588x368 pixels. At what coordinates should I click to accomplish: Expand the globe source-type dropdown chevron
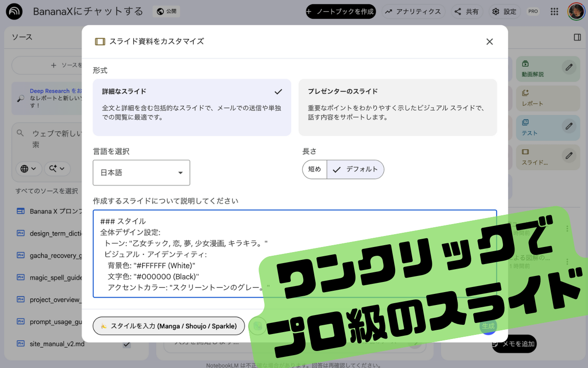pyautogui.click(x=34, y=169)
